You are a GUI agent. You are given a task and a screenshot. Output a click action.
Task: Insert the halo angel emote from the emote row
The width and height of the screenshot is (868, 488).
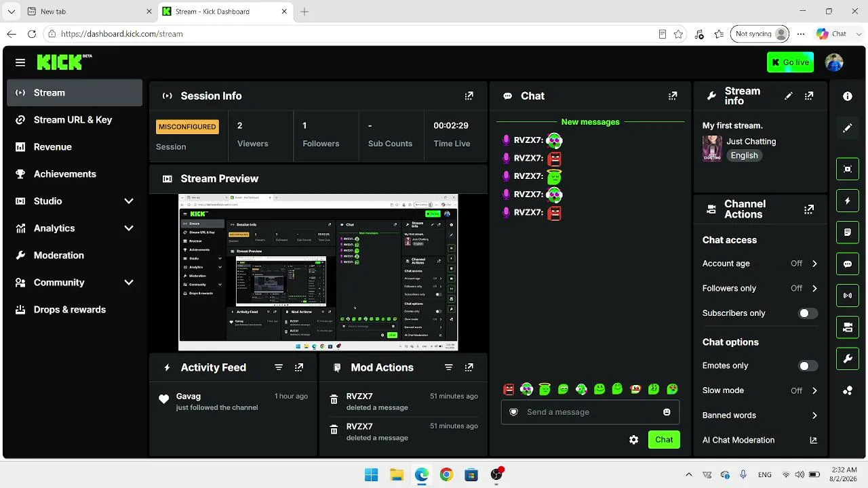(545, 389)
